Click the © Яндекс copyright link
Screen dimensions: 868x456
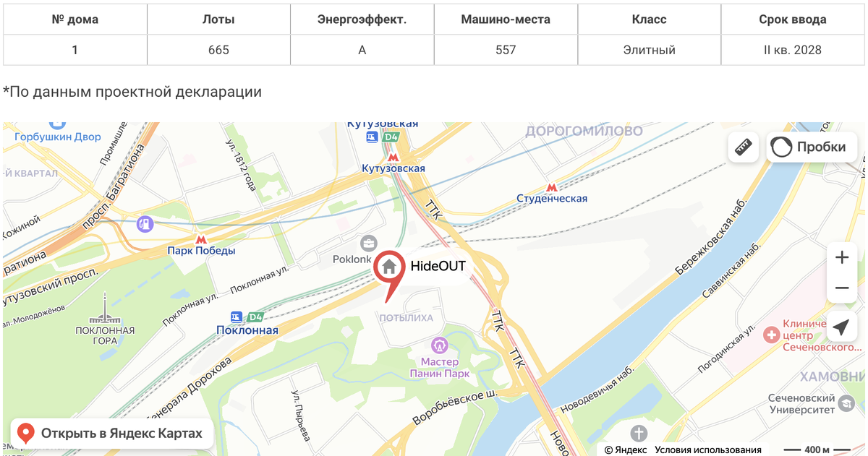point(626,449)
